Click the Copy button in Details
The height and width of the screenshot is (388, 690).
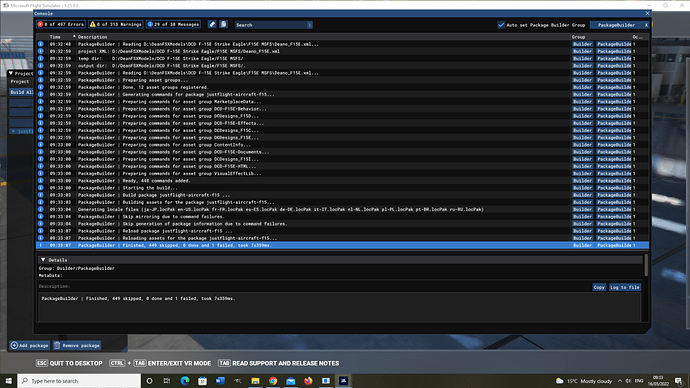click(599, 287)
